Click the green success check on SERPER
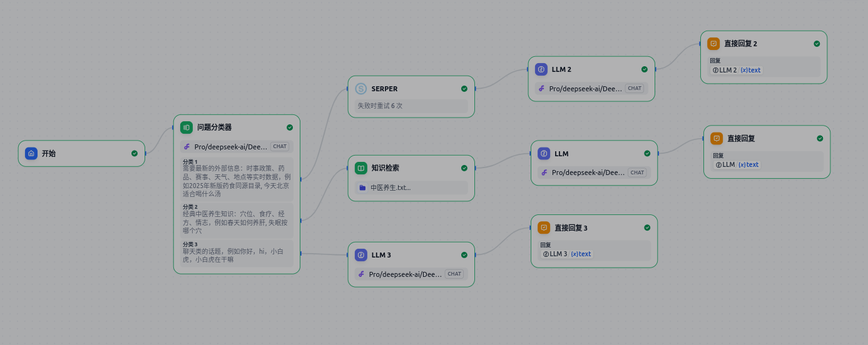The width and height of the screenshot is (868, 345). coord(464,89)
